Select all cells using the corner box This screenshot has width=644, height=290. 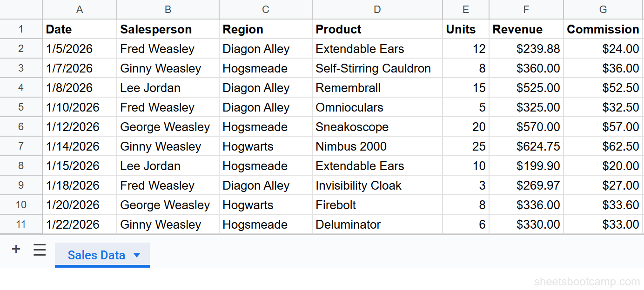pos(20,9)
